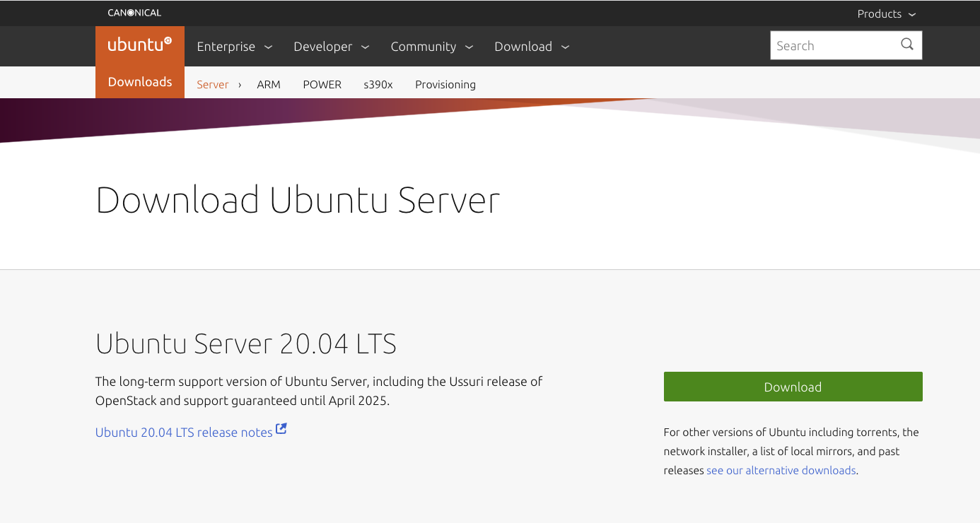Open Ubuntu 20.04 LTS release notes
Viewport: 980px width, 523px height.
(184, 433)
